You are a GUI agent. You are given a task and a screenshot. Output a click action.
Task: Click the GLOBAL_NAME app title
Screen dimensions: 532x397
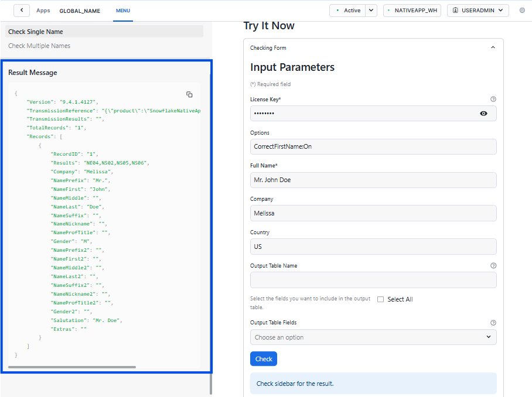pos(80,11)
